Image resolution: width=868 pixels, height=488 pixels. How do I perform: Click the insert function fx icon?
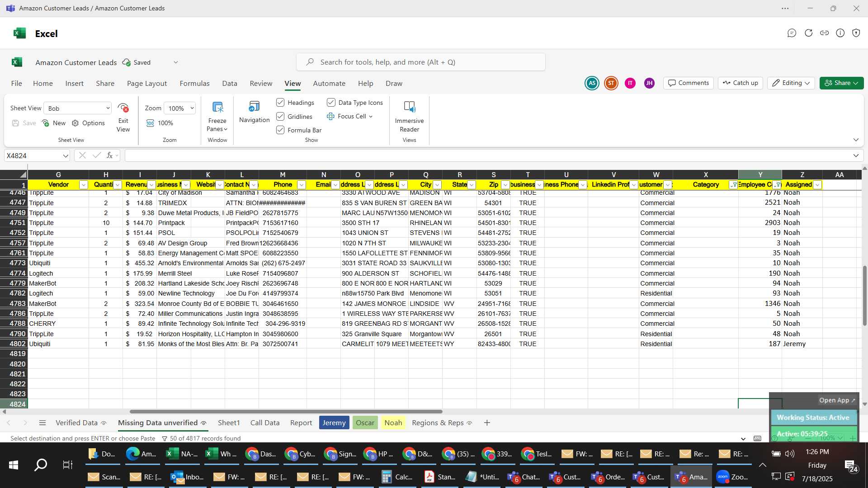point(109,155)
